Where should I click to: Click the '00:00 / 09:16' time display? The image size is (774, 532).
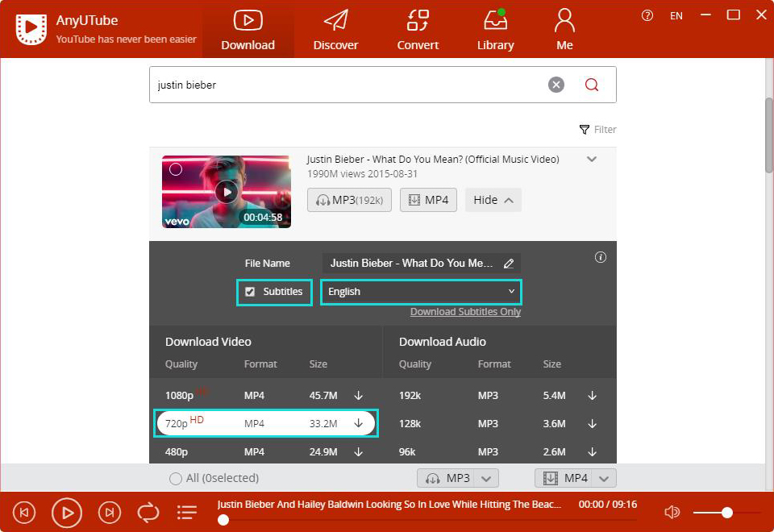click(608, 505)
